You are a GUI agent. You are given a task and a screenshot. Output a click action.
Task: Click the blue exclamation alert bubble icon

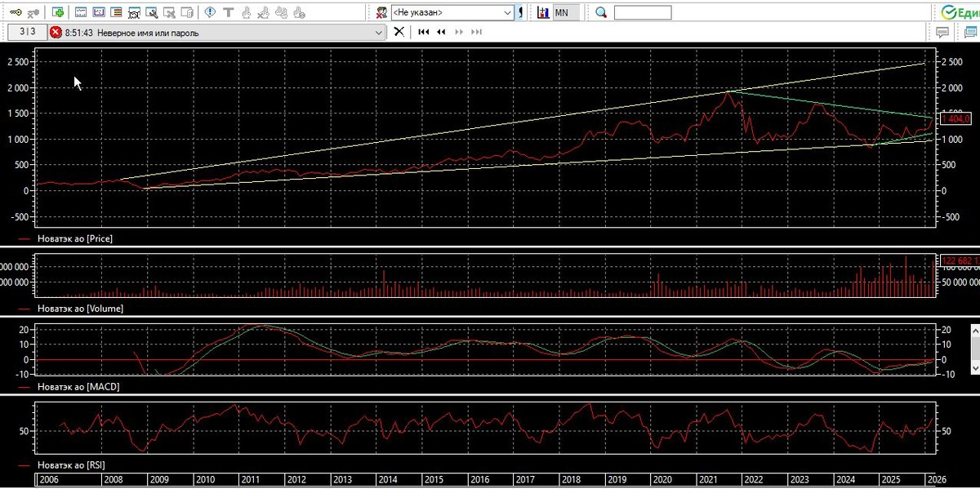[210, 12]
